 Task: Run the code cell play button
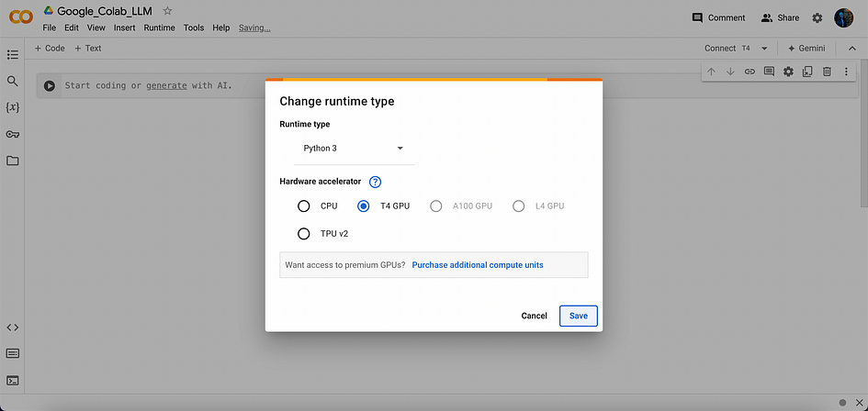coord(50,85)
